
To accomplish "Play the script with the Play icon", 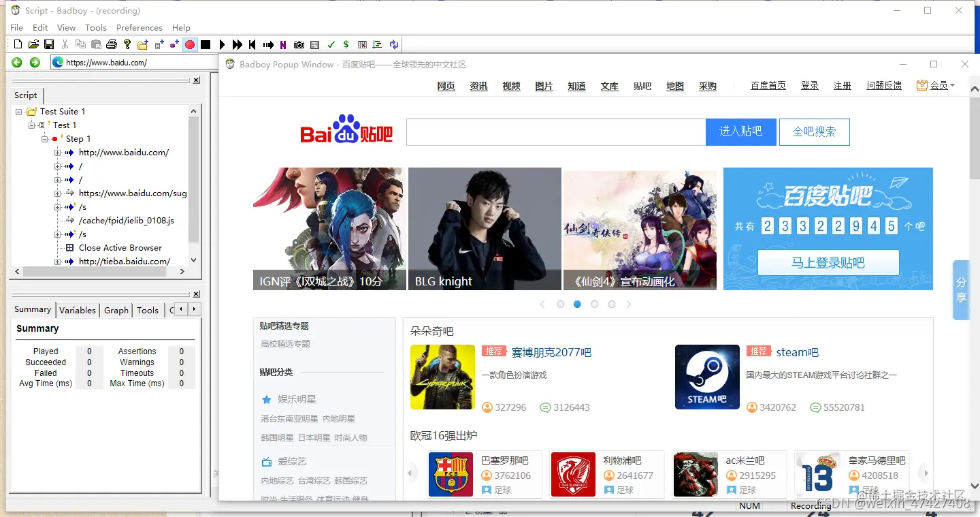I will click(223, 44).
